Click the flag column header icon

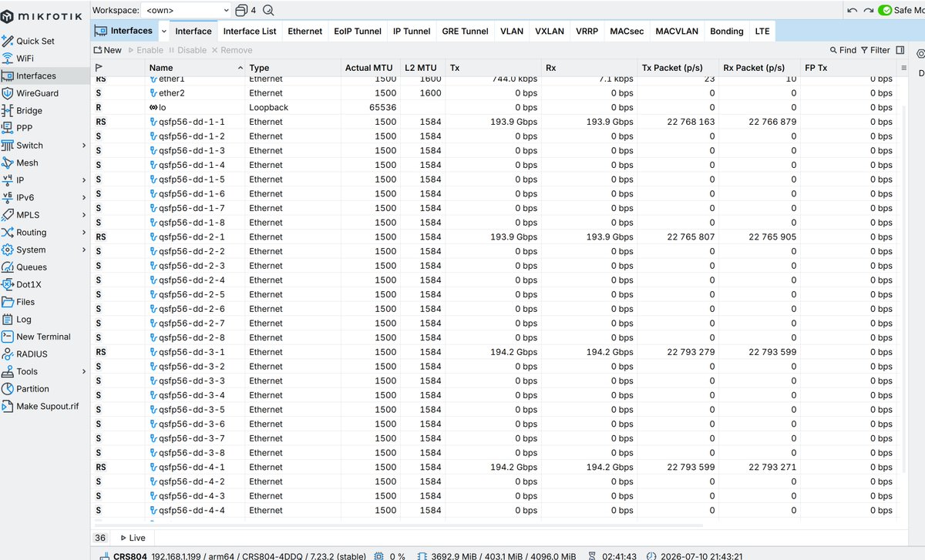point(99,68)
